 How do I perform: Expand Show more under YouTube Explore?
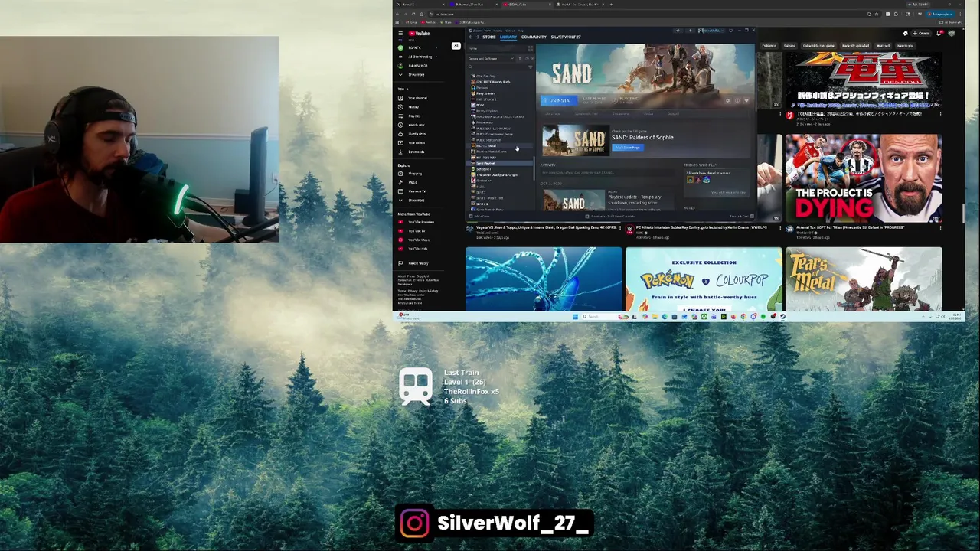coord(416,200)
